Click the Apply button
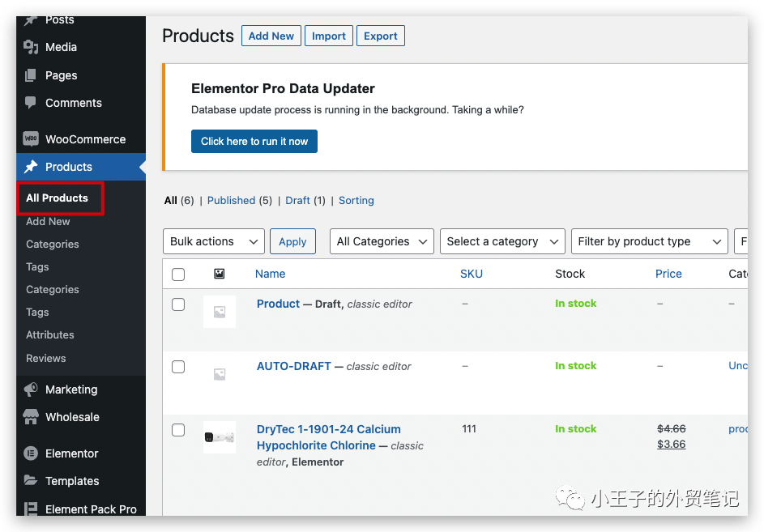 tap(292, 241)
